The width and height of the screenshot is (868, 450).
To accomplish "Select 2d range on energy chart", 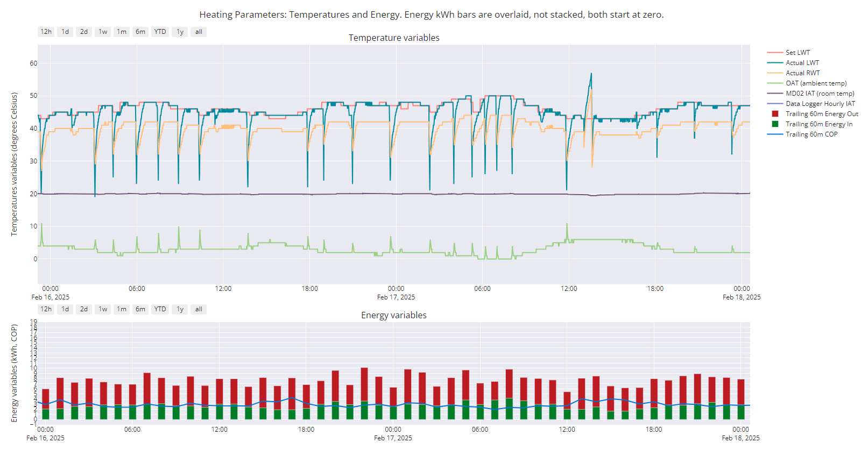I will click(x=84, y=309).
